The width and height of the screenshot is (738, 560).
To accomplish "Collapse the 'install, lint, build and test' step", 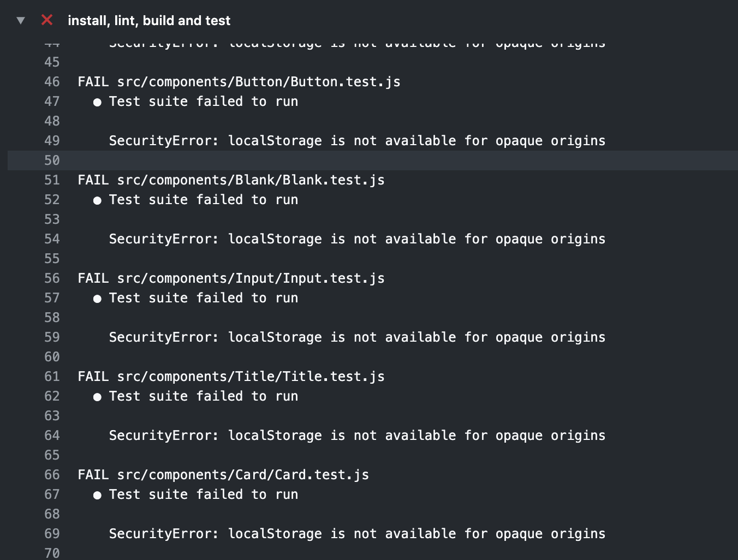I will click(x=21, y=20).
